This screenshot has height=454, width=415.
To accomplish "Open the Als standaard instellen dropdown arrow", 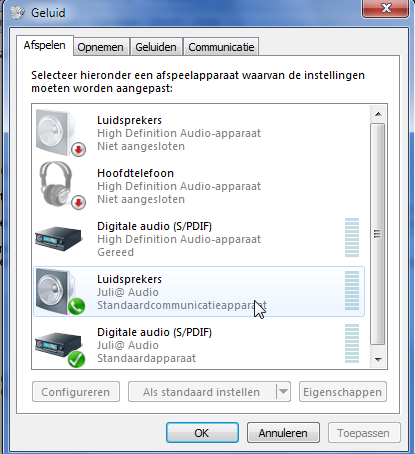I will pyautogui.click(x=283, y=392).
